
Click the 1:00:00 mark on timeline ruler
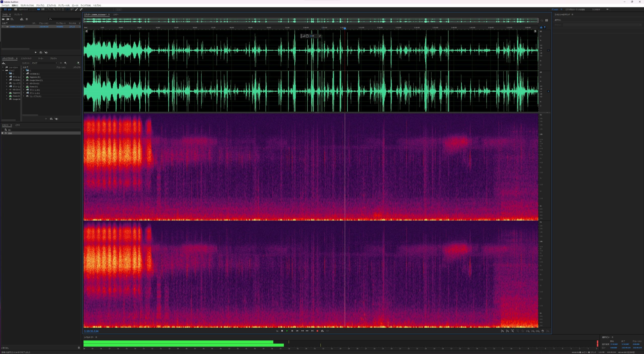(306, 28)
